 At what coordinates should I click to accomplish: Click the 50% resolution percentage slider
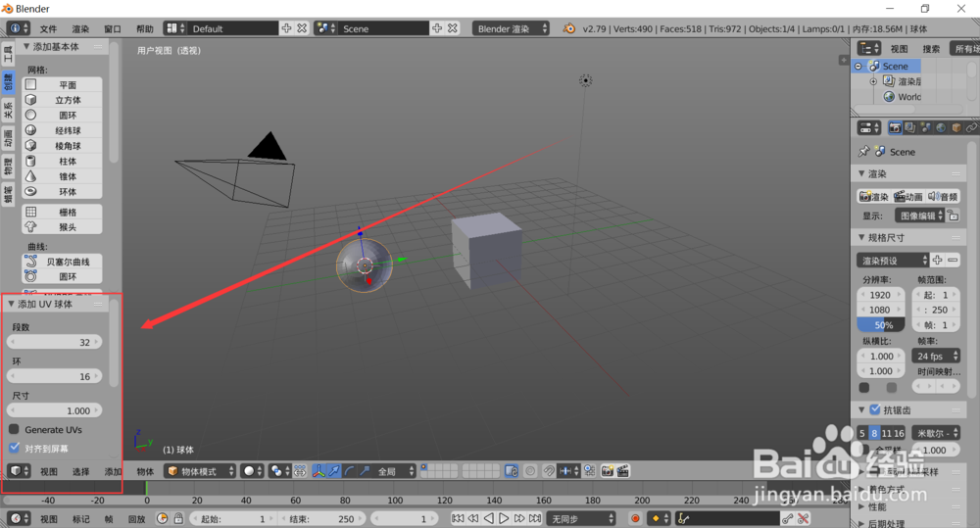883,324
